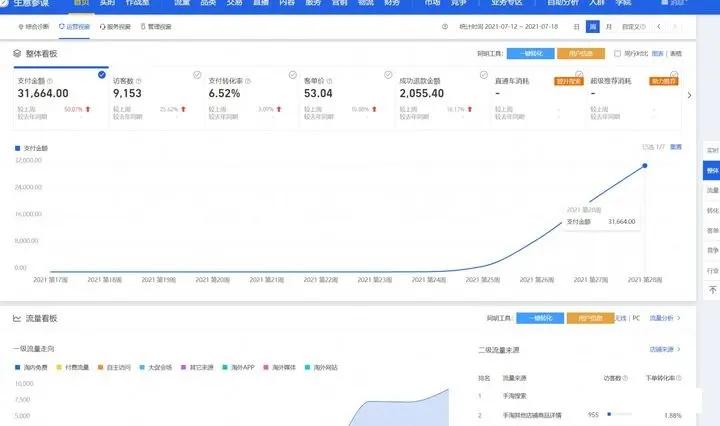Click the 流量看板 chart icon
Image resolution: width=720 pixels, height=426 pixels.
pyautogui.click(x=17, y=318)
